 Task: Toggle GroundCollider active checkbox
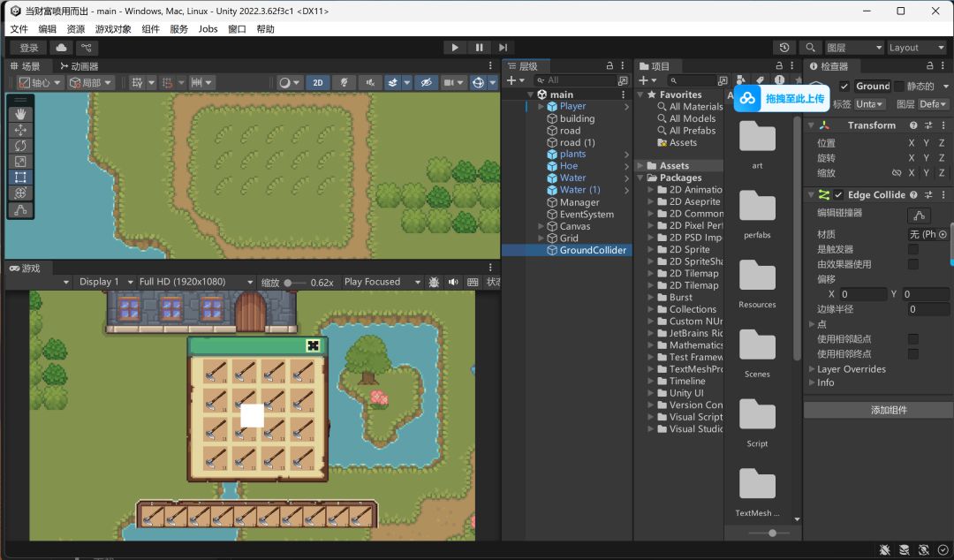coord(844,87)
